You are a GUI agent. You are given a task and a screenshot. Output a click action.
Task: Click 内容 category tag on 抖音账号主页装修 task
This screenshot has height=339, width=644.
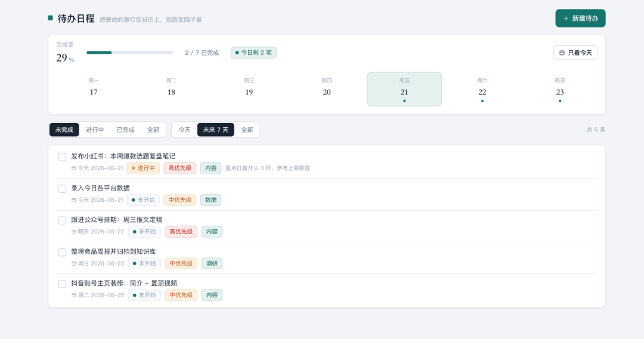[x=212, y=295]
